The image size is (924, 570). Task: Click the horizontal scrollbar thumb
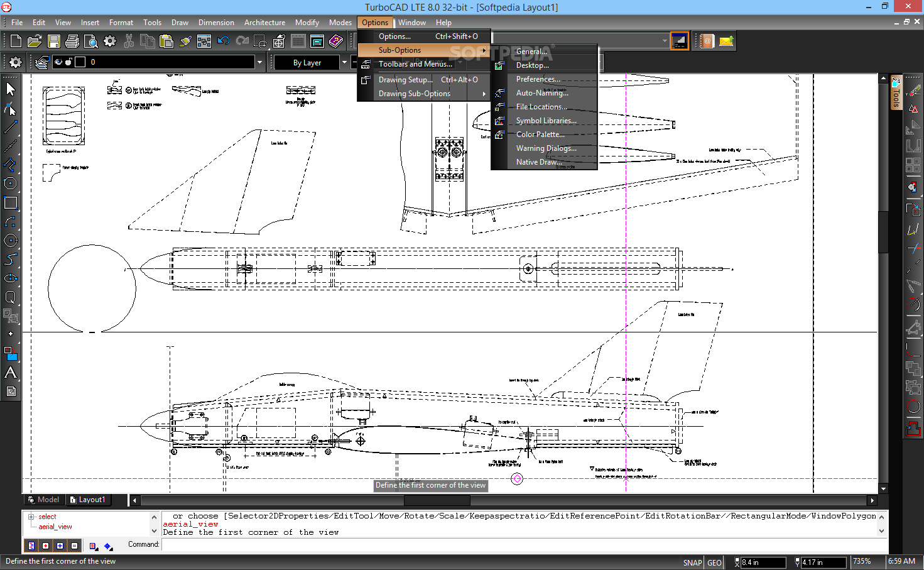click(437, 500)
